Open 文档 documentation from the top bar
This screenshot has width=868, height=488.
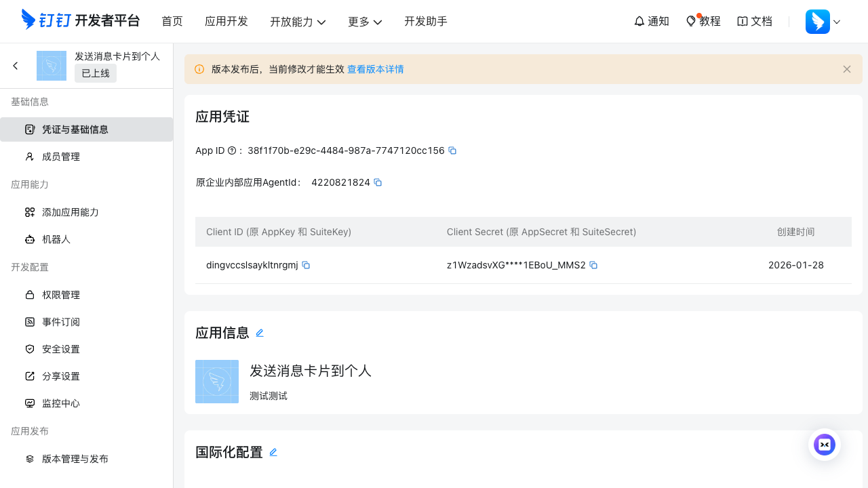tap(754, 21)
